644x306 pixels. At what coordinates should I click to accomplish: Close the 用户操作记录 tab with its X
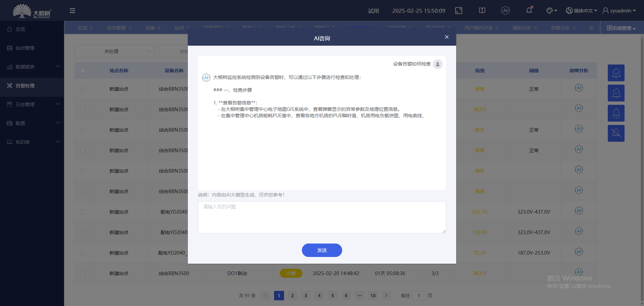click(497, 28)
